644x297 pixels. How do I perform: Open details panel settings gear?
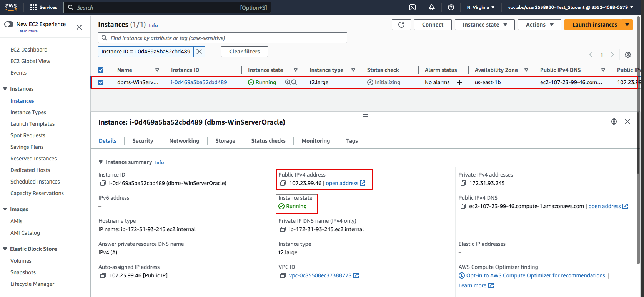(614, 122)
